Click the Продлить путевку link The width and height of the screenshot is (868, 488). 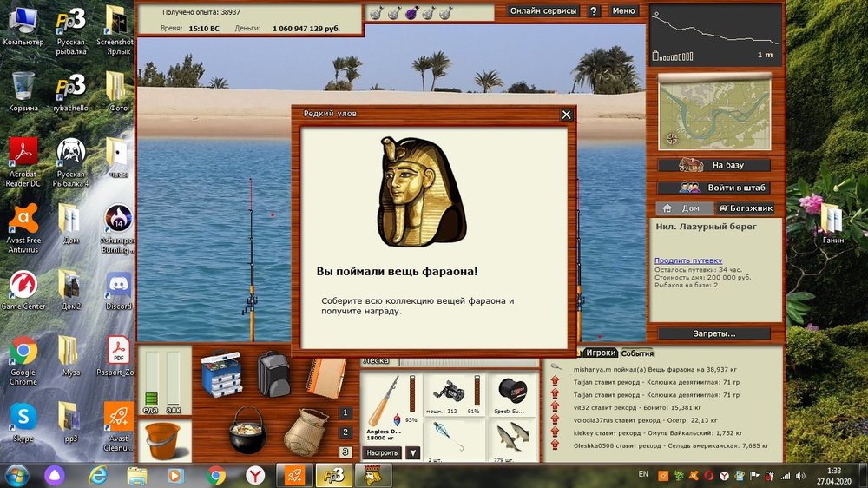tap(688, 260)
